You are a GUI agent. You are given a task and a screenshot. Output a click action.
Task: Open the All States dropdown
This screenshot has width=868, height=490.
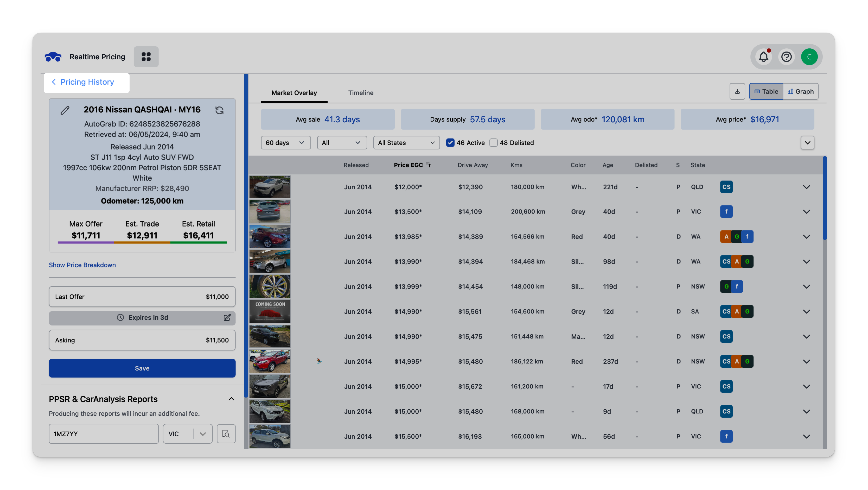click(x=406, y=143)
